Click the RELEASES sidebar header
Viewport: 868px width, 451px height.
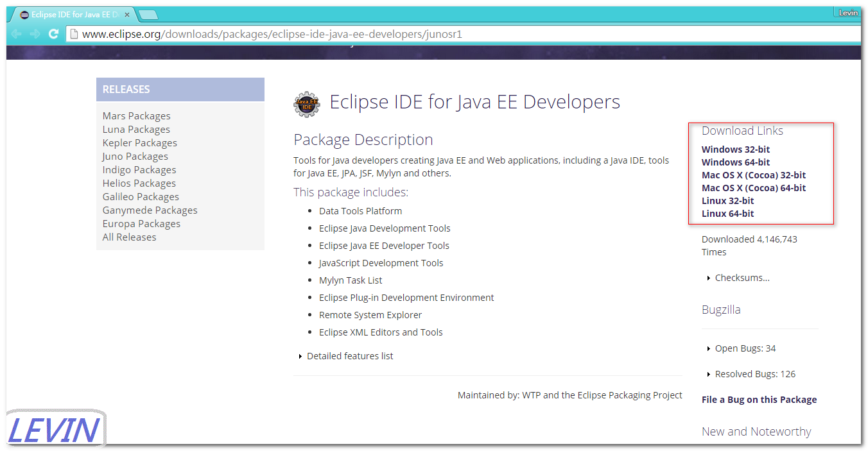point(180,90)
